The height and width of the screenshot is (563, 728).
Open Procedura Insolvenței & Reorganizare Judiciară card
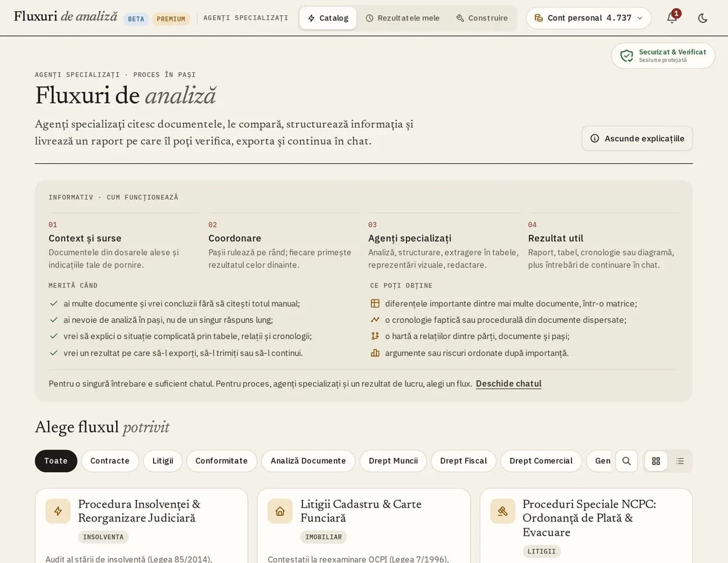click(141, 525)
